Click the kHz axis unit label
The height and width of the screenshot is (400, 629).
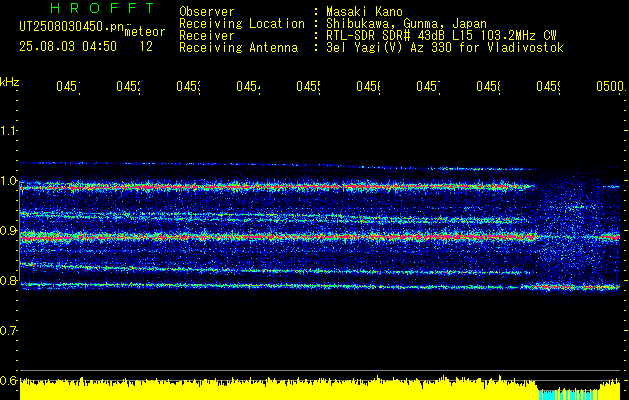[9, 82]
